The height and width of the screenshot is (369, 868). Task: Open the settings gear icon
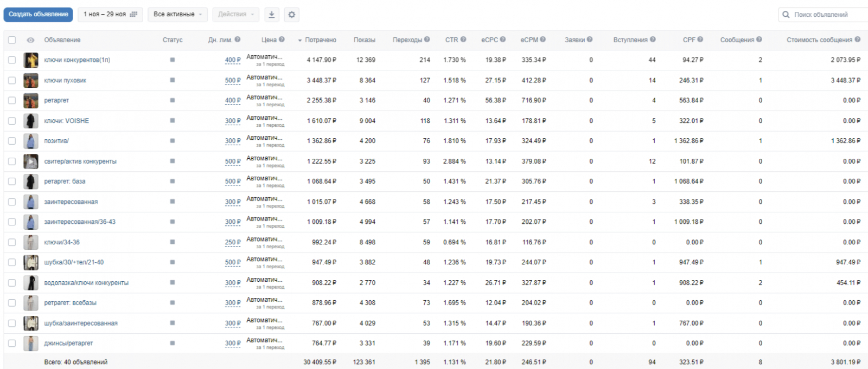[x=292, y=15]
